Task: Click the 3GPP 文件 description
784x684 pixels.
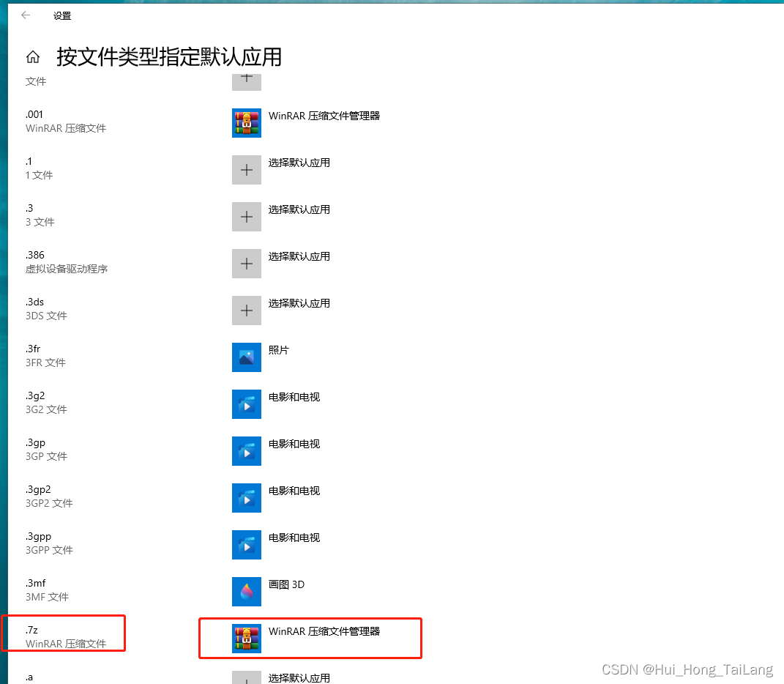Action: coord(50,551)
